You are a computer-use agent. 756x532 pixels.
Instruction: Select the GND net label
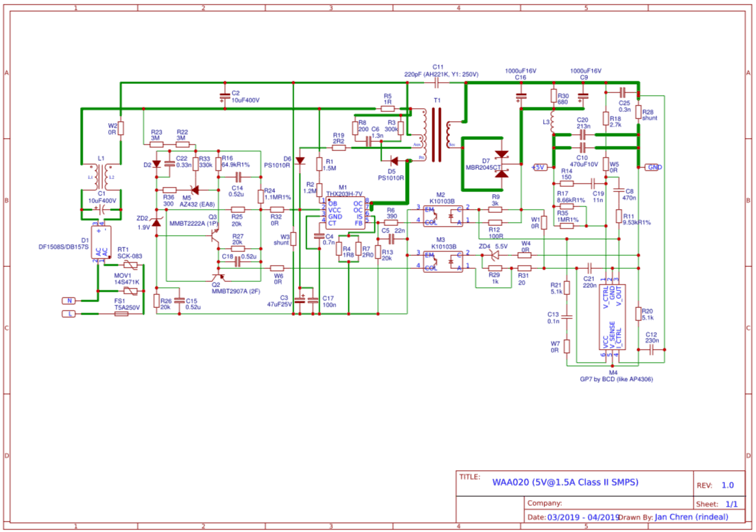[x=653, y=167]
